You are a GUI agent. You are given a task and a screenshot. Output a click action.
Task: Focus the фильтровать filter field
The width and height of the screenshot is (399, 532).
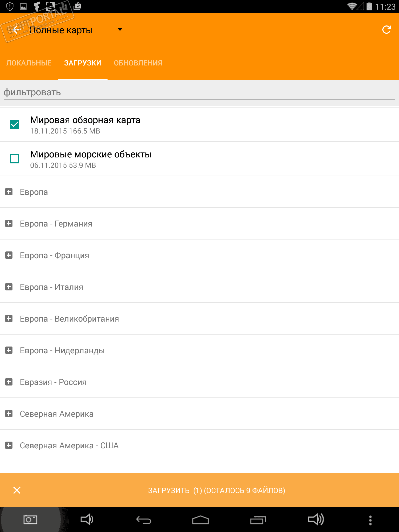[x=199, y=92]
